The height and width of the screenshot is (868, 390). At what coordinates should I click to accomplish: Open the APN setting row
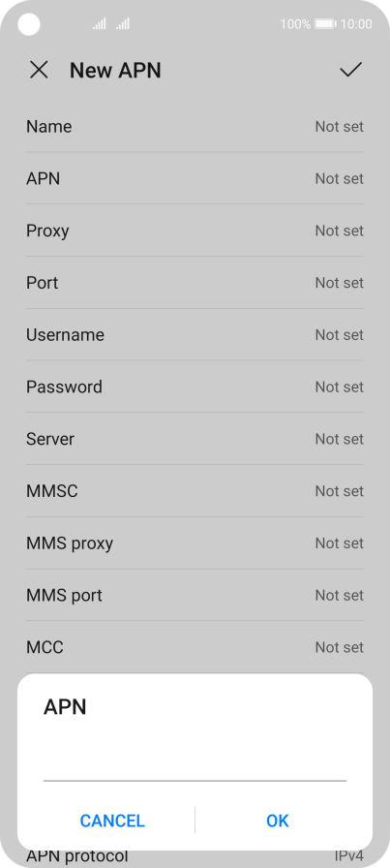(195, 179)
